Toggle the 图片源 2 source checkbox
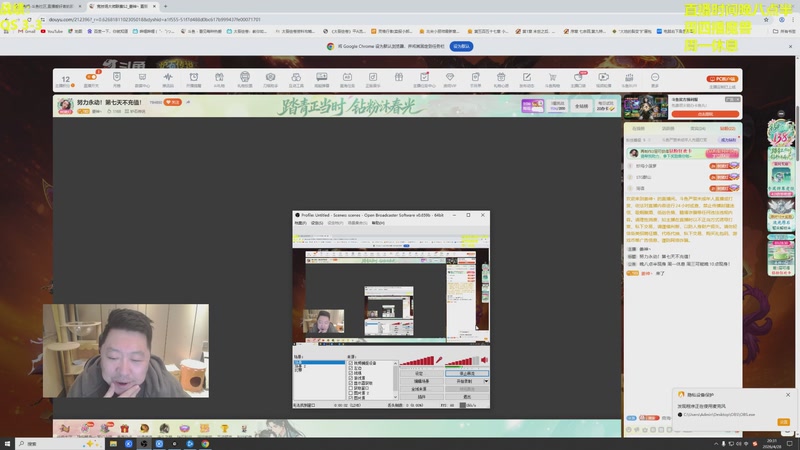This screenshot has height=450, width=800. click(x=351, y=393)
